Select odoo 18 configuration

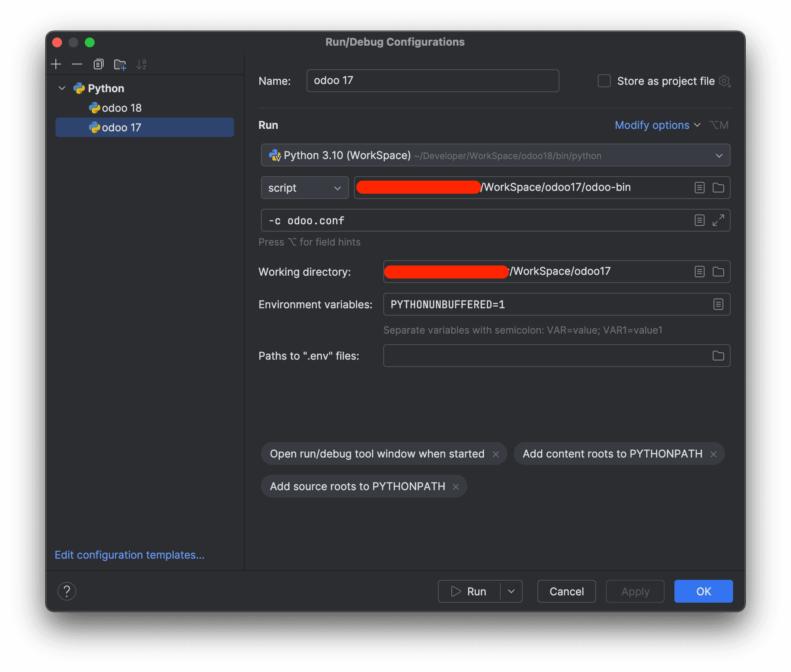point(123,107)
